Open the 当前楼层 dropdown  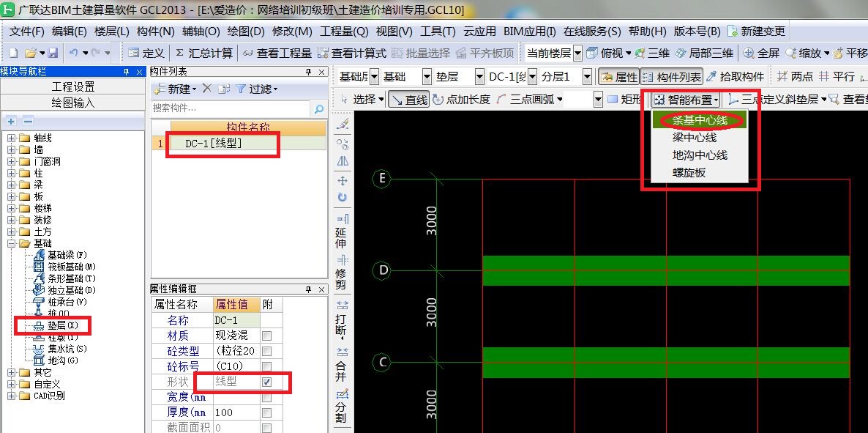pos(578,53)
